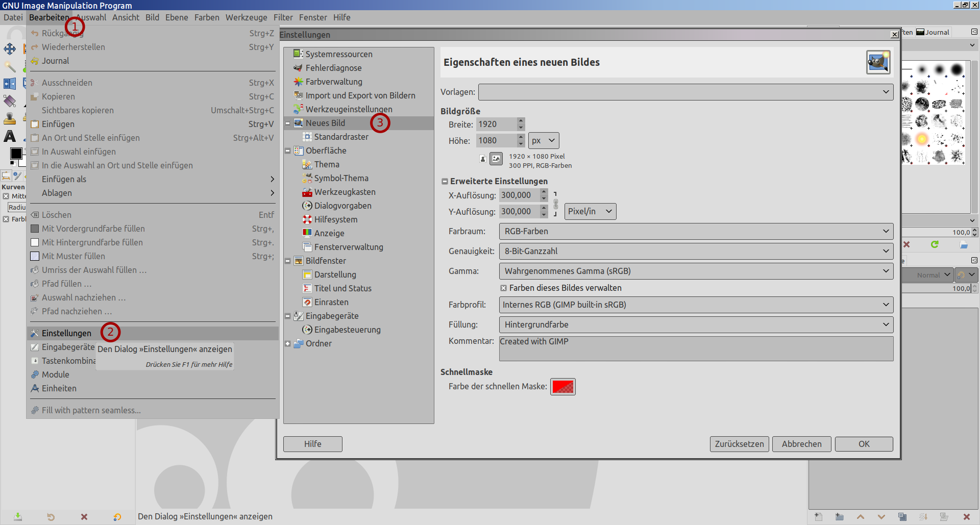Image resolution: width=980 pixels, height=525 pixels.
Task: Select the Gradient tool in the toolbox
Action: pos(10,101)
